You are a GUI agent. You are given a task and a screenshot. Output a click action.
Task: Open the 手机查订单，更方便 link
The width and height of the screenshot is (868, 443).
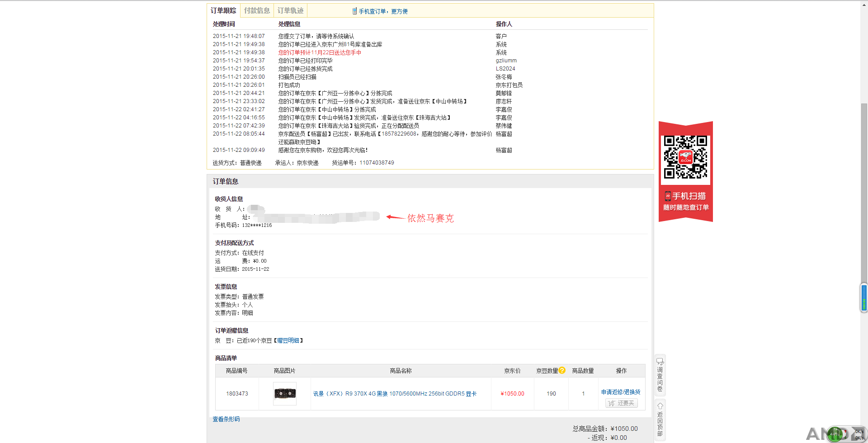point(383,11)
